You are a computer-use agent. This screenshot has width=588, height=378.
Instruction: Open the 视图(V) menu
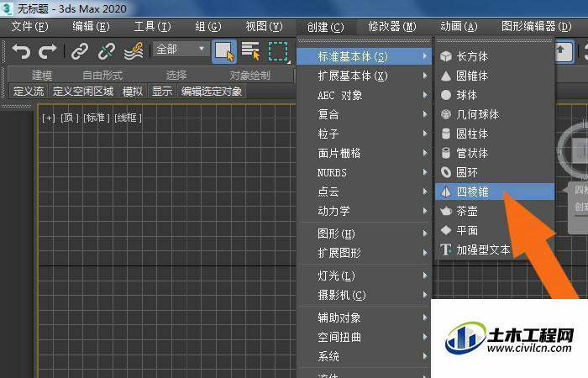pyautogui.click(x=264, y=27)
